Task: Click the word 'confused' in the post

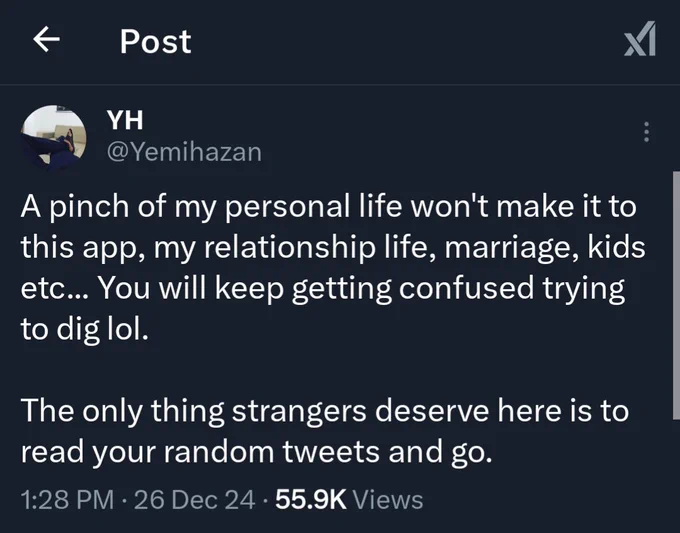Action: [x=466, y=288]
